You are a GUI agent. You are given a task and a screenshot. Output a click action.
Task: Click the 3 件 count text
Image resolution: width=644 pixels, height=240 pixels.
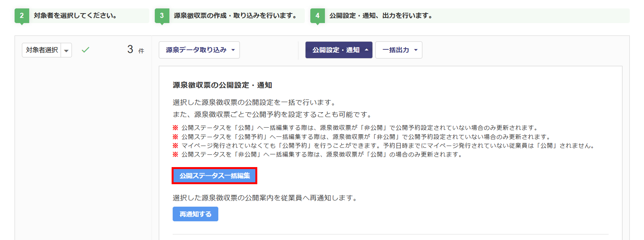[136, 49]
